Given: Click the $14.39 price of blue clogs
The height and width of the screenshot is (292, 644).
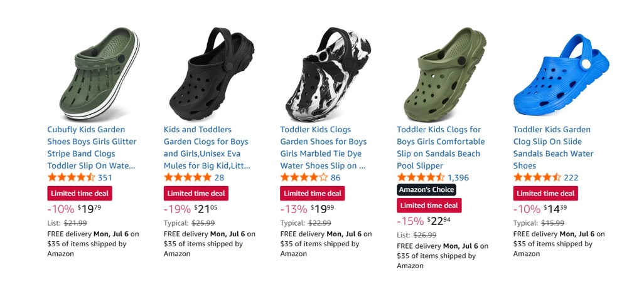Looking at the screenshot, I should 555,209.
